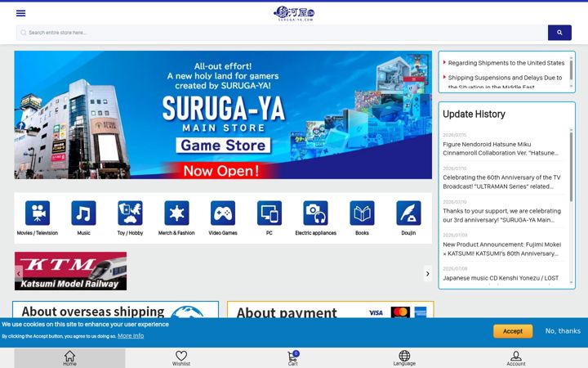The image size is (588, 368).
Task: Focus the store search field
Action: [282, 33]
